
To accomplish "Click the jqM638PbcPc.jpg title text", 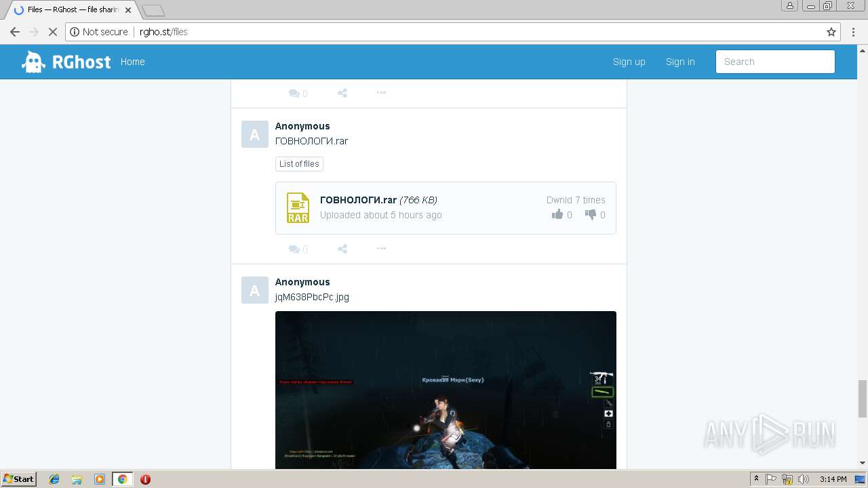I will coord(312,297).
